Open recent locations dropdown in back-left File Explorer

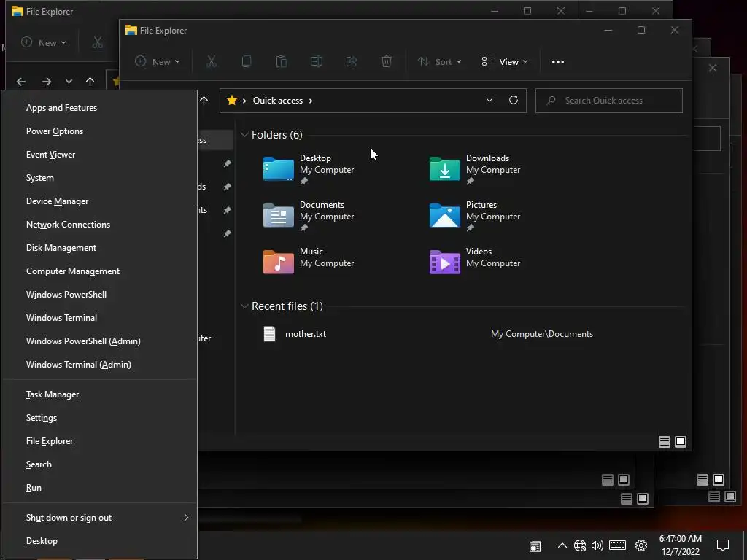(69, 82)
